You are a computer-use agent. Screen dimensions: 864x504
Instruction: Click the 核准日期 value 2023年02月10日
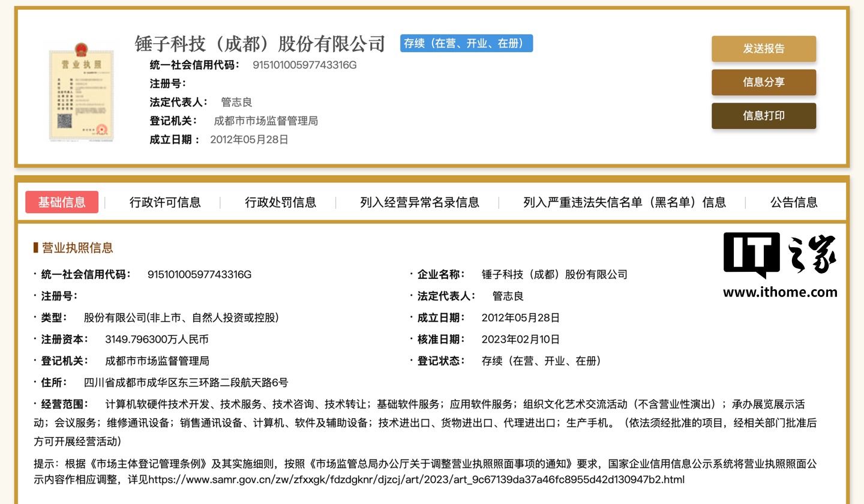[x=520, y=339]
